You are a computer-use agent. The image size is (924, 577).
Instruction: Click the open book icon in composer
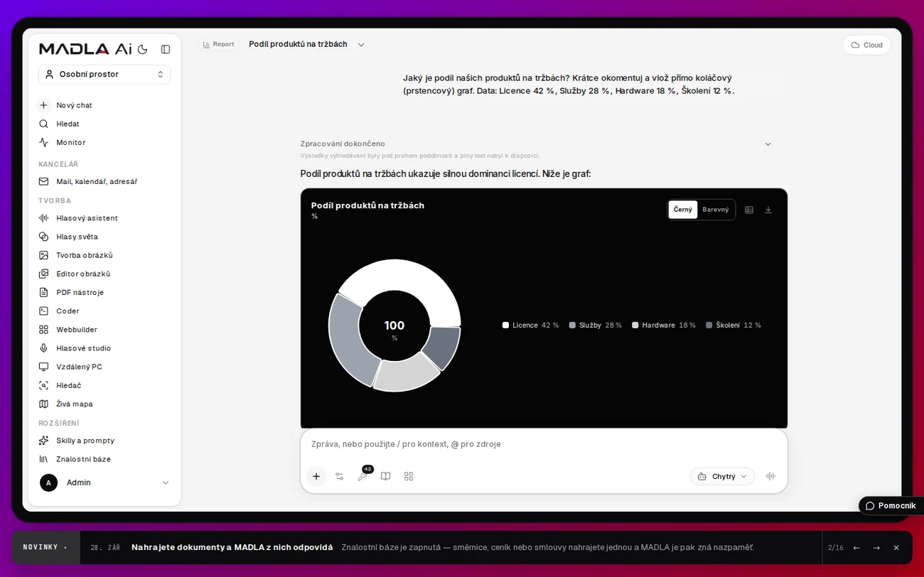(x=386, y=476)
